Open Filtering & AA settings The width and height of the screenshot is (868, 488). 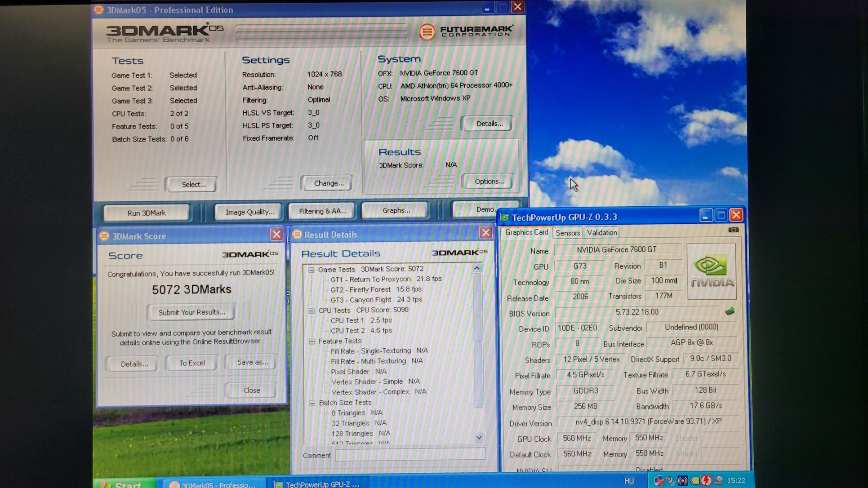tap(322, 211)
